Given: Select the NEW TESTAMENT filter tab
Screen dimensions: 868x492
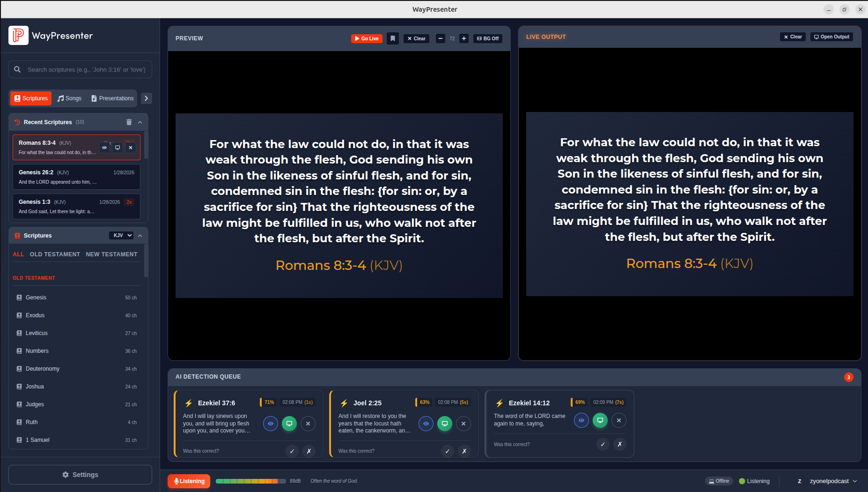Looking at the screenshot, I should (x=111, y=254).
